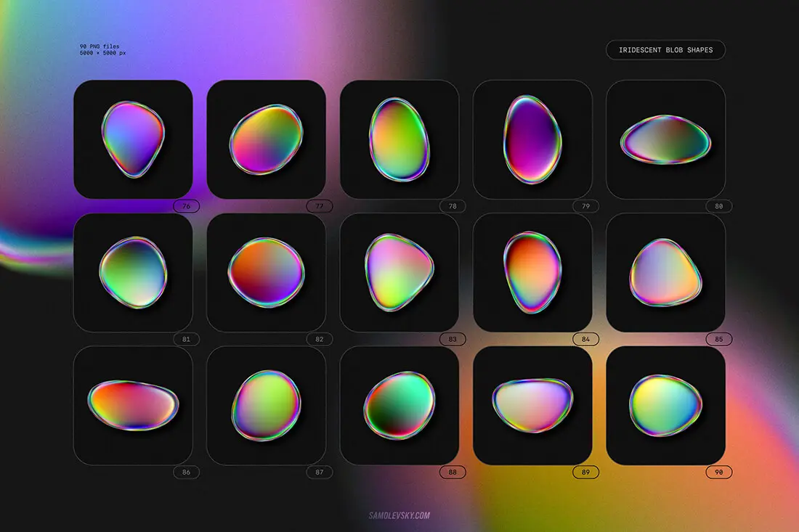Click the wide red-green blob numbered 86
Screen dimensions: 799x532
(x=133, y=405)
